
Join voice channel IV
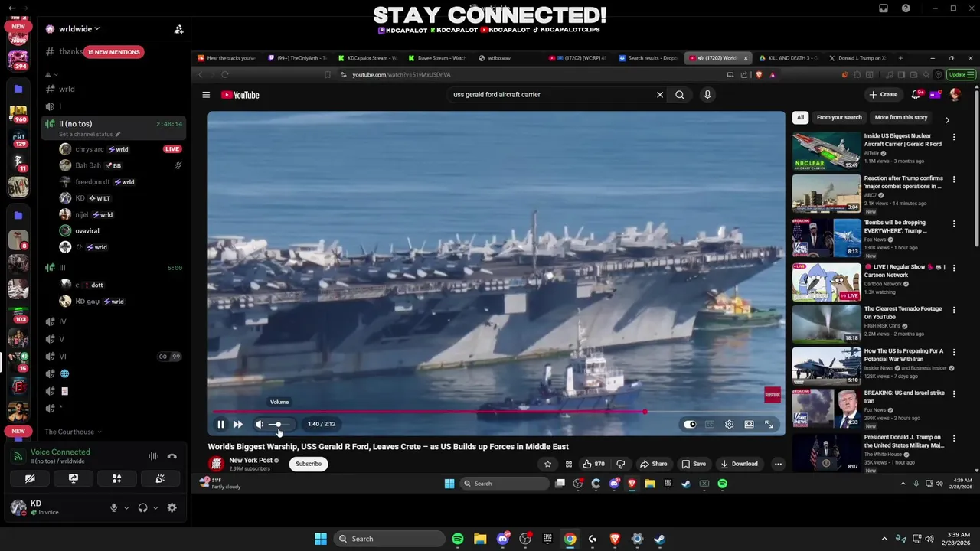click(x=115, y=322)
